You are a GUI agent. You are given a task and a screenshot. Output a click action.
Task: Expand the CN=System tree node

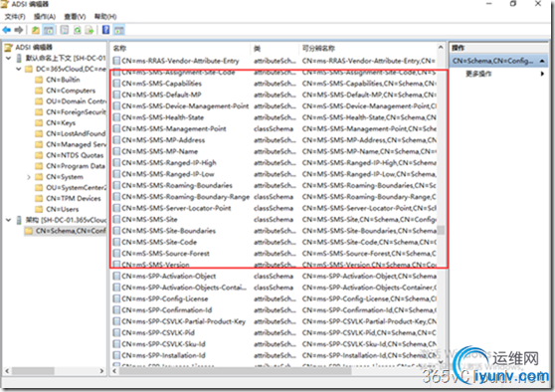coord(29,177)
